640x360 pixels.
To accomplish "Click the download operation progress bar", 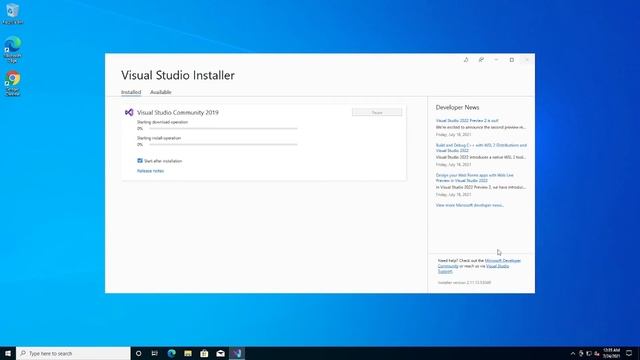I will (x=223, y=129).
